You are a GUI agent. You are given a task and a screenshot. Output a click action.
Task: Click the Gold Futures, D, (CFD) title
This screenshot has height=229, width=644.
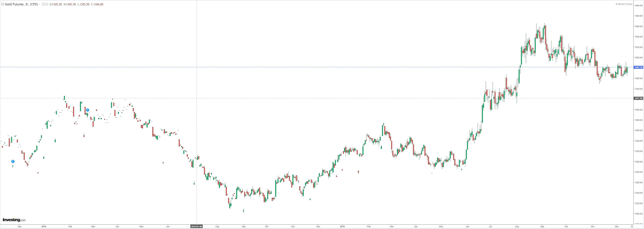point(21,4)
